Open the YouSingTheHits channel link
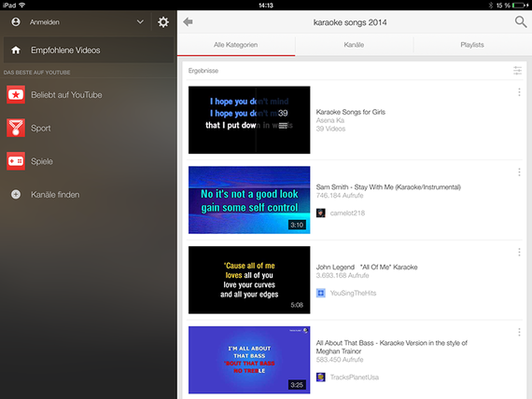Image resolution: width=532 pixels, height=399 pixels. (353, 293)
